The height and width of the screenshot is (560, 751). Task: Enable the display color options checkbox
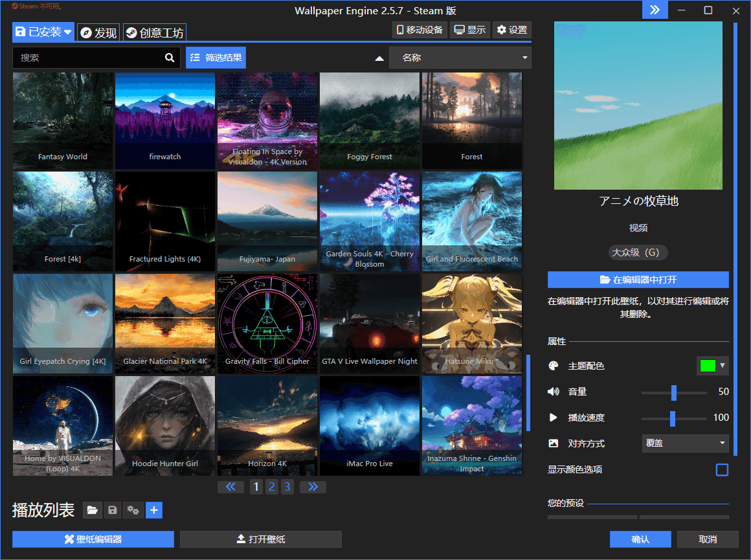722,469
